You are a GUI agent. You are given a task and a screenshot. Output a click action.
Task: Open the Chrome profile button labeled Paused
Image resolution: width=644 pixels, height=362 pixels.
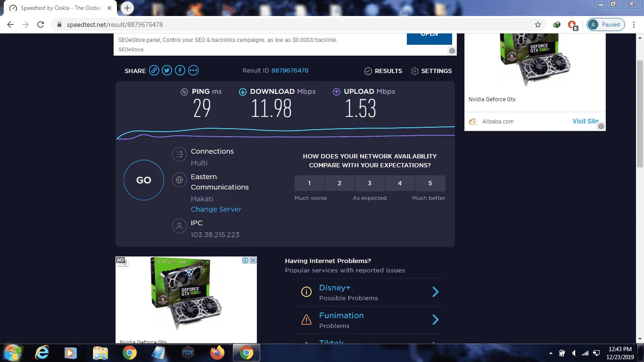[606, 25]
